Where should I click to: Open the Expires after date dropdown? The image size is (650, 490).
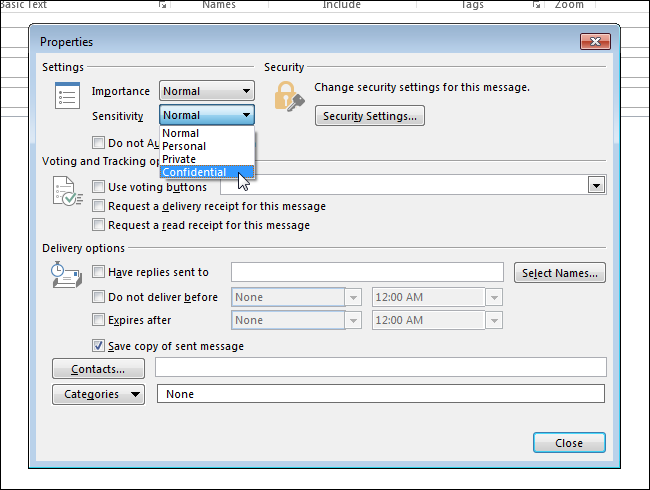353,320
